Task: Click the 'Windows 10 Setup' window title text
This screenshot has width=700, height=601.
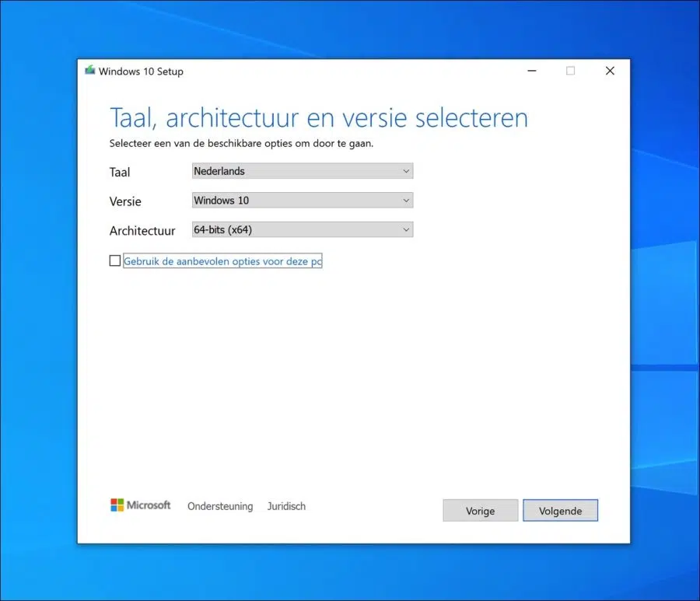Action: click(x=141, y=72)
